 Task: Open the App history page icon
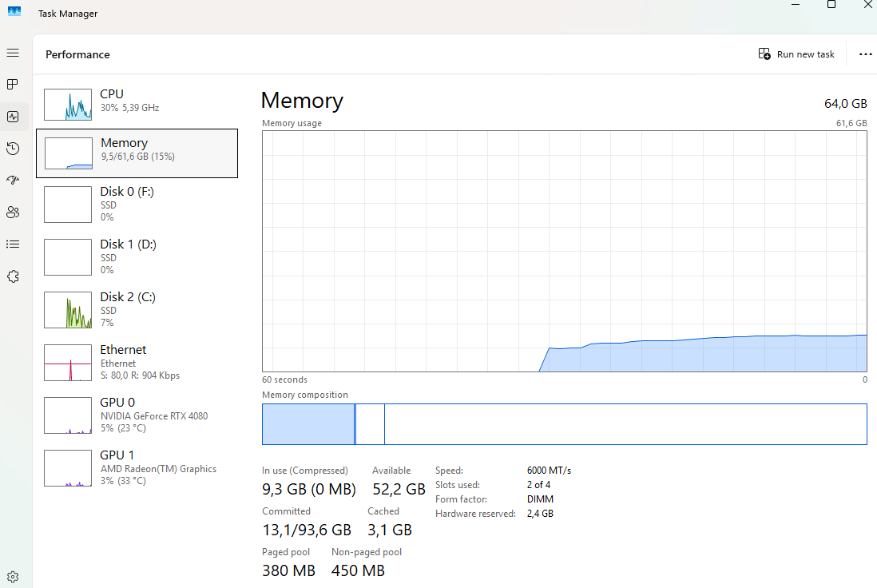pos(13,149)
